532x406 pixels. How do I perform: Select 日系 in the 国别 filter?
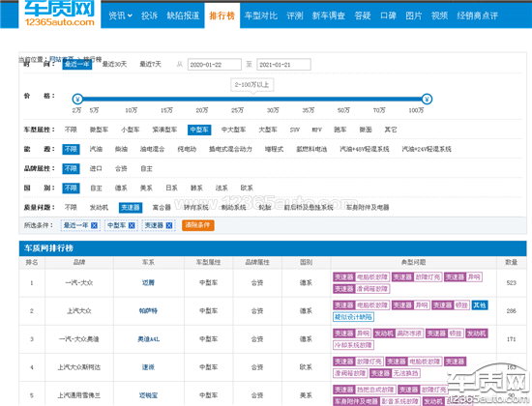(171, 188)
